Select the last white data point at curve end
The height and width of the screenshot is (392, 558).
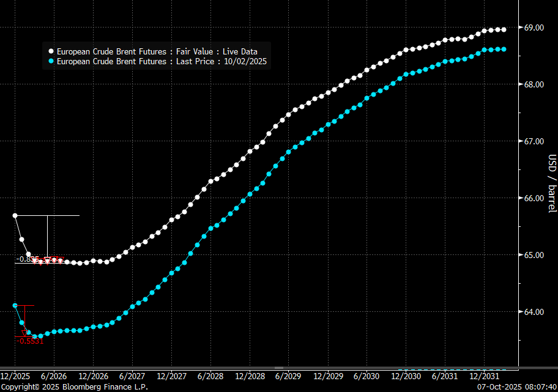[x=504, y=29]
